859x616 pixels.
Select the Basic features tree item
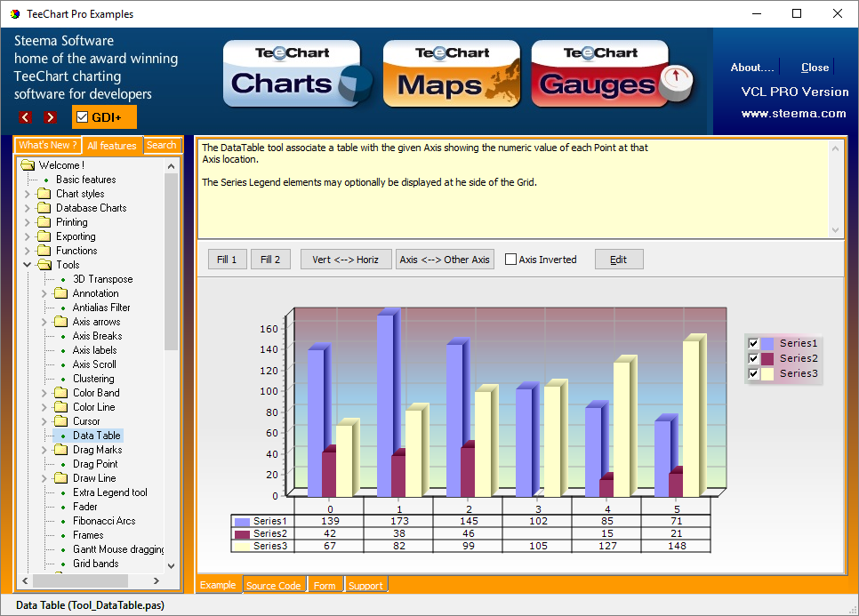pyautogui.click(x=86, y=179)
